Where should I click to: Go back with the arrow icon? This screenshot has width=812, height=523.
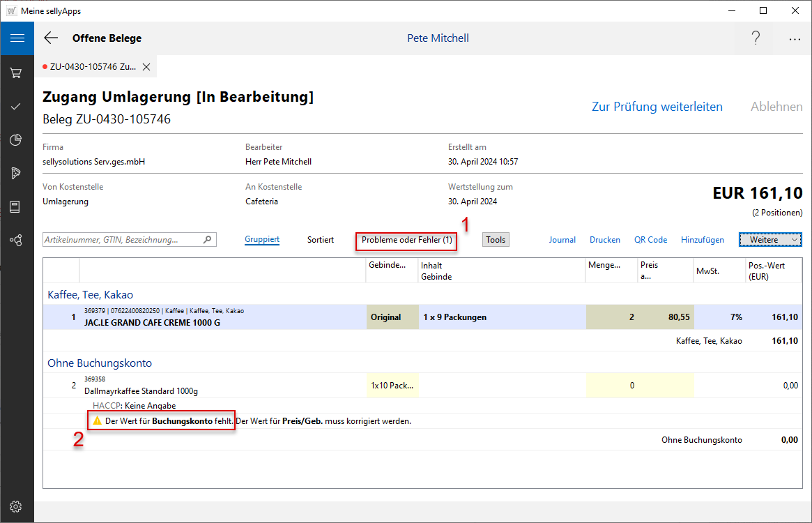[x=51, y=38]
